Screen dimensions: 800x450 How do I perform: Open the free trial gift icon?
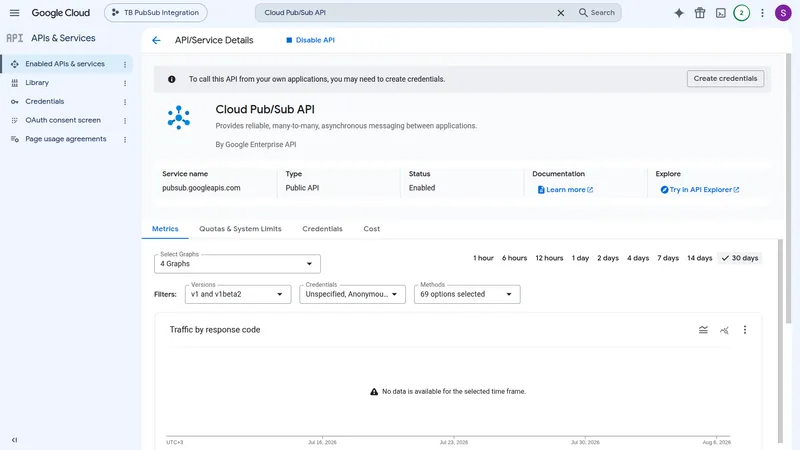pos(699,13)
